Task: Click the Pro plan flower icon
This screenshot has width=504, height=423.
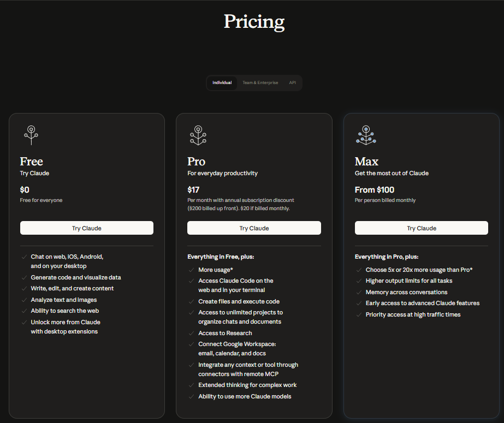Action: point(198,135)
